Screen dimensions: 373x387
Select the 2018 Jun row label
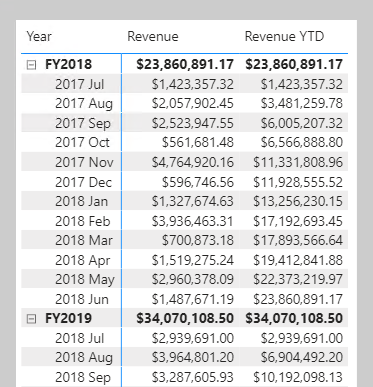[82, 299]
